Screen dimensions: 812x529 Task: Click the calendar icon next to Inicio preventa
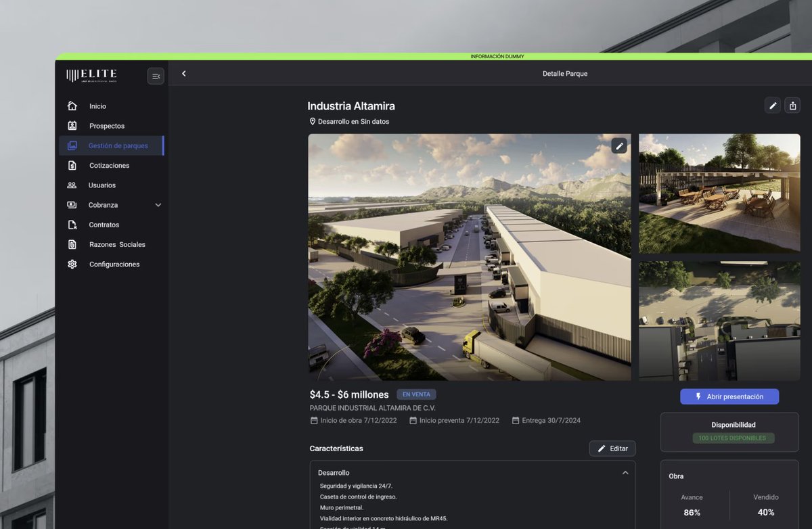pyautogui.click(x=413, y=420)
